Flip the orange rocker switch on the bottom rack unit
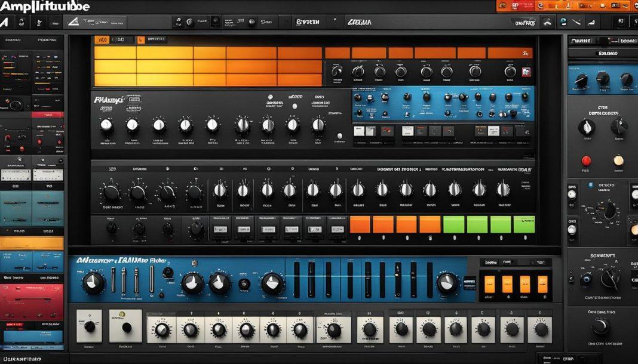638x364 pixels. coord(490,284)
